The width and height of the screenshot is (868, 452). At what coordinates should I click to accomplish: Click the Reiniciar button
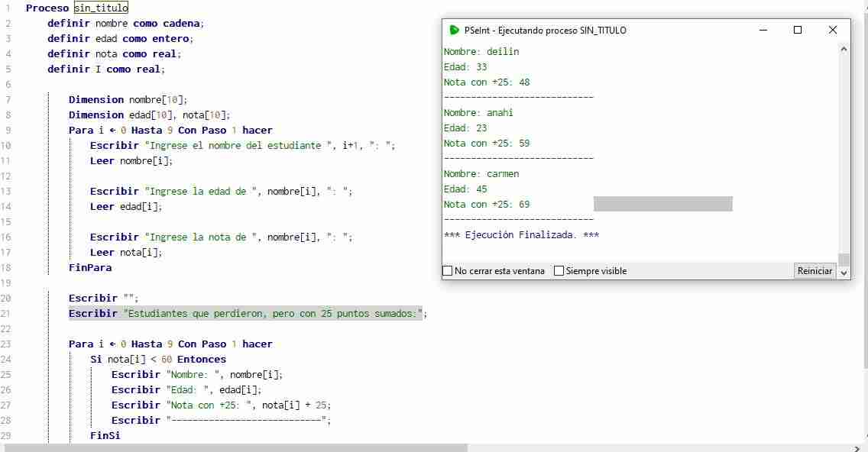click(815, 271)
